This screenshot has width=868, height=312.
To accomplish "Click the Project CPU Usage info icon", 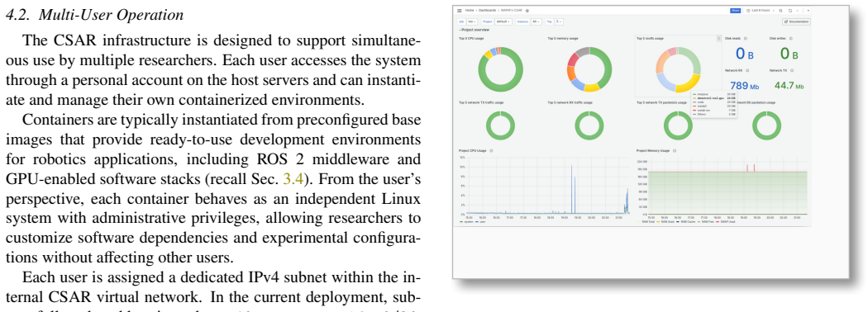I will [491, 150].
